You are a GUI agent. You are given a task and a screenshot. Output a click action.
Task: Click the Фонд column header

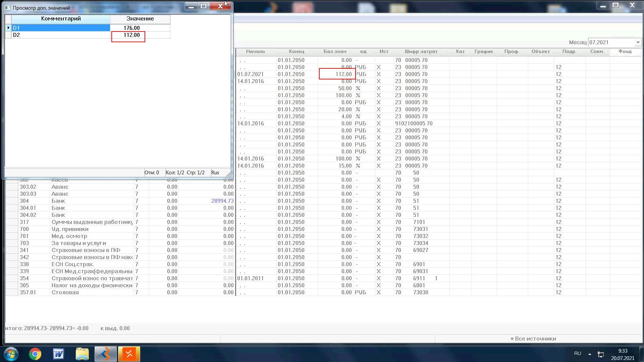point(625,52)
